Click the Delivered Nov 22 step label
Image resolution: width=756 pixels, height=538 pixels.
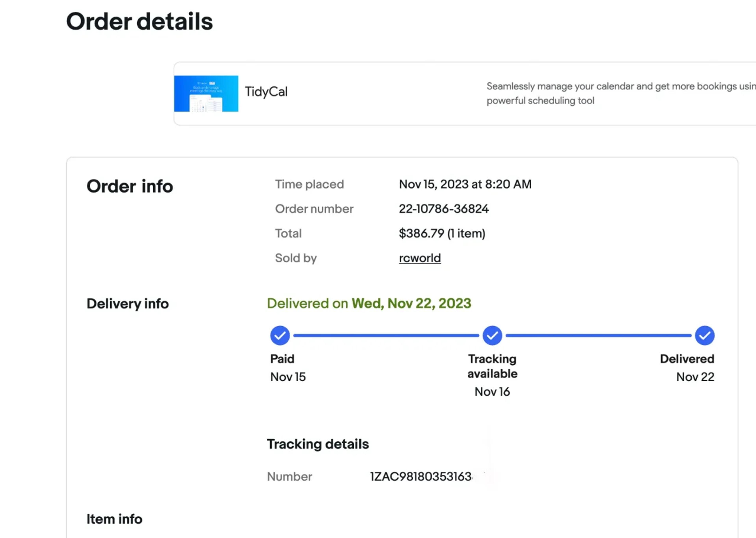tap(687, 368)
